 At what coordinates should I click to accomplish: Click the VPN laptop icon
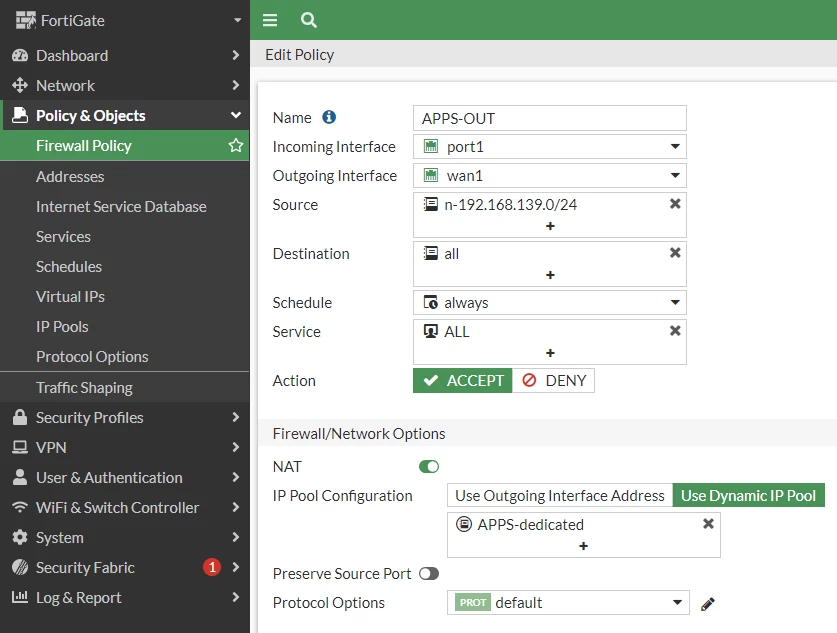point(20,447)
